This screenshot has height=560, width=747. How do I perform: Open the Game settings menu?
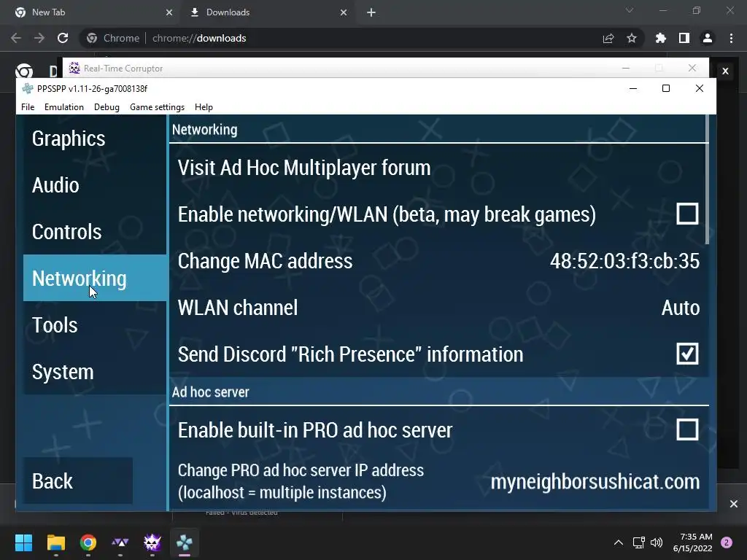pyautogui.click(x=158, y=107)
